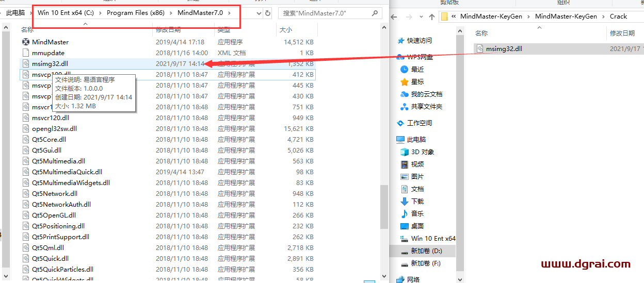
Task: Select the Crack breadcrumb segment
Action: tap(619, 16)
